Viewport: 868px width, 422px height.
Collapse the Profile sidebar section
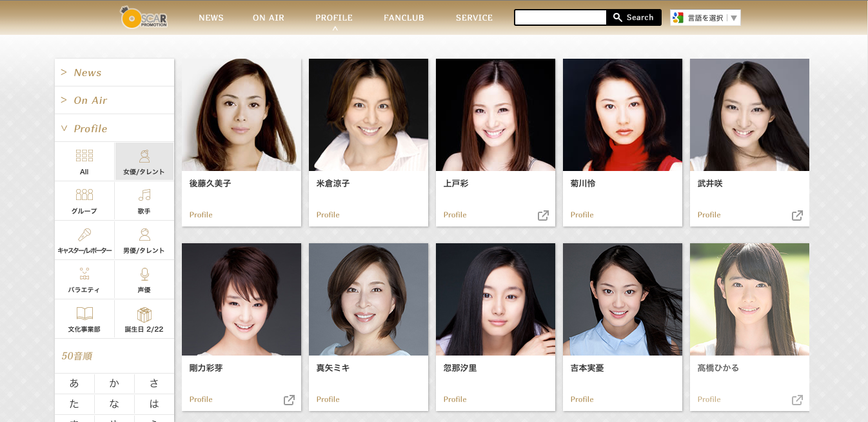pos(115,128)
